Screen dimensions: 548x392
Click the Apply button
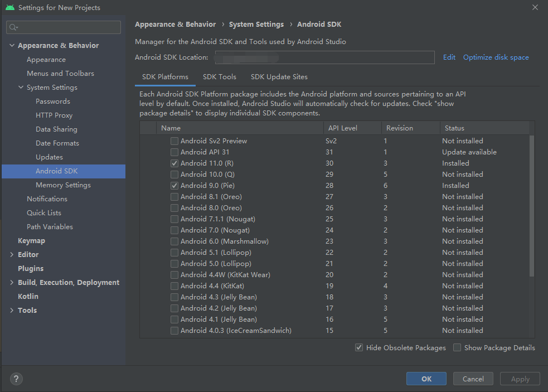[520, 379]
